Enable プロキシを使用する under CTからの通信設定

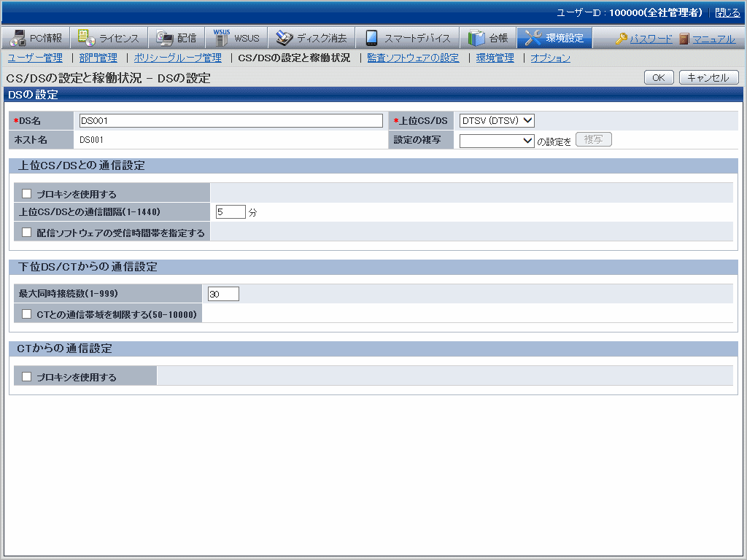(x=27, y=377)
